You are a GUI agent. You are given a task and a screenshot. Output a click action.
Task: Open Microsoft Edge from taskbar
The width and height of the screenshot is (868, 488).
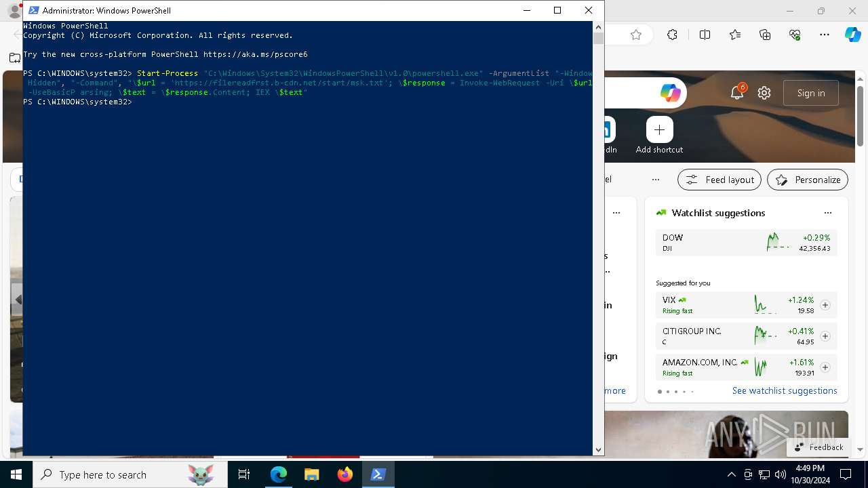coord(279,474)
